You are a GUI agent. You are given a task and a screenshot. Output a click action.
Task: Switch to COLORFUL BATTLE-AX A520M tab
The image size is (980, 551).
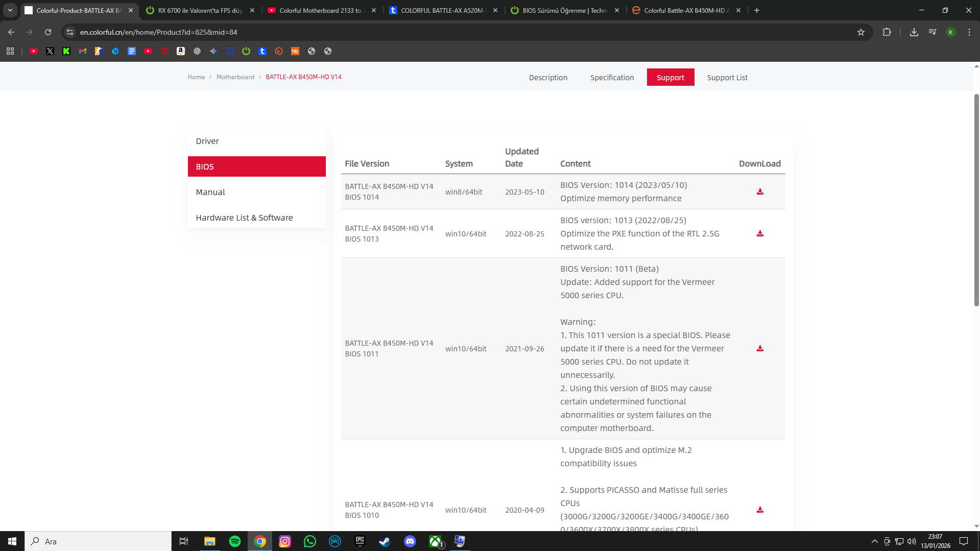(x=442, y=10)
